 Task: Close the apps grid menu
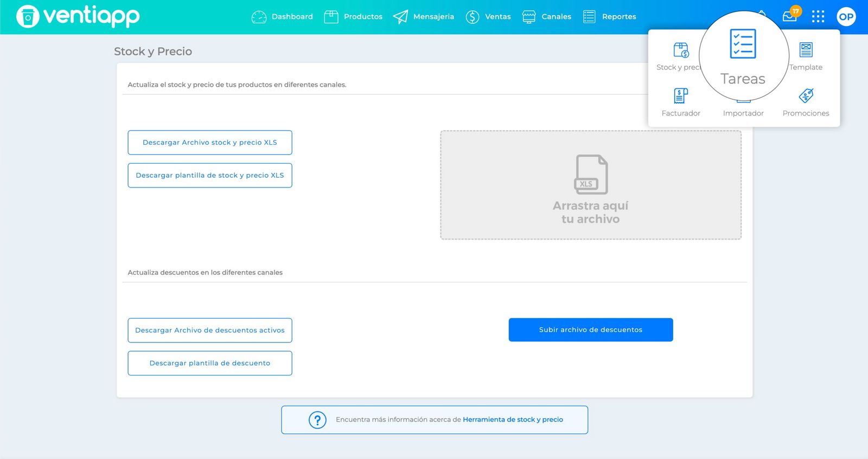click(x=818, y=17)
